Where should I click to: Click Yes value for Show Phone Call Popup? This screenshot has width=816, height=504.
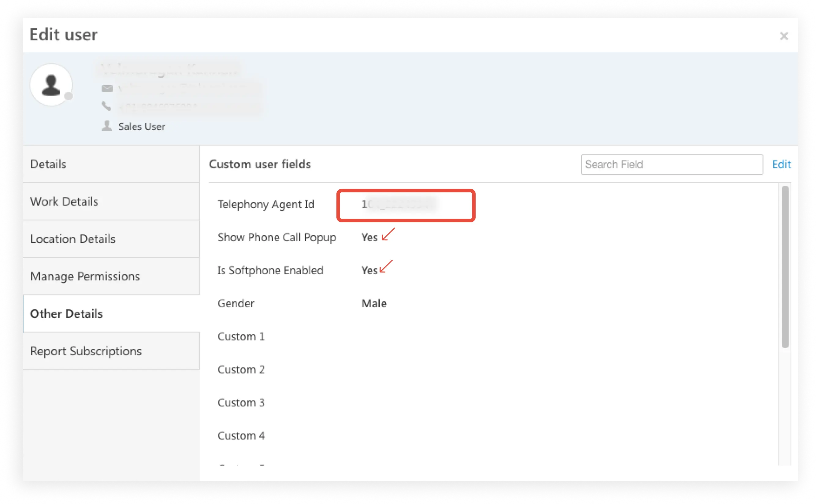[369, 237]
